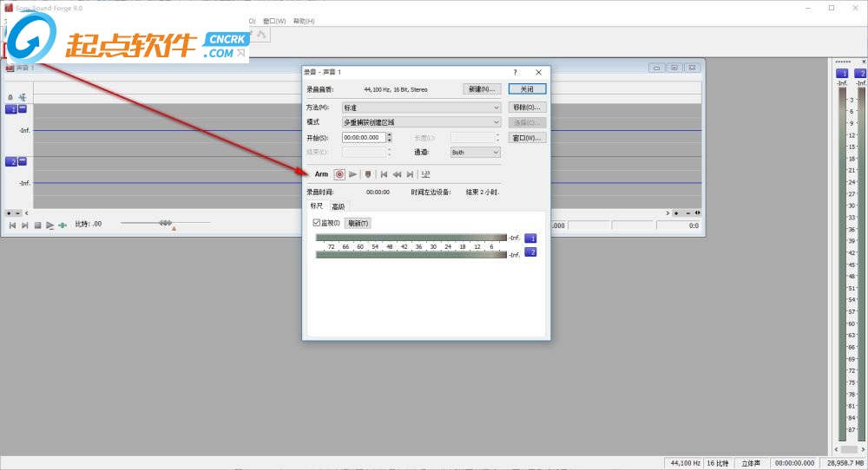Click Go to End in the record dialog transport

tap(410, 174)
